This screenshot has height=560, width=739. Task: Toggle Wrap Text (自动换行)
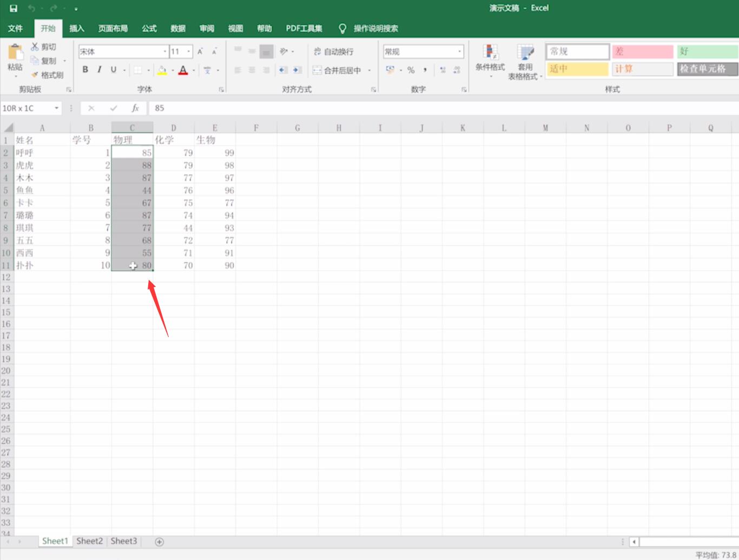tap(333, 51)
